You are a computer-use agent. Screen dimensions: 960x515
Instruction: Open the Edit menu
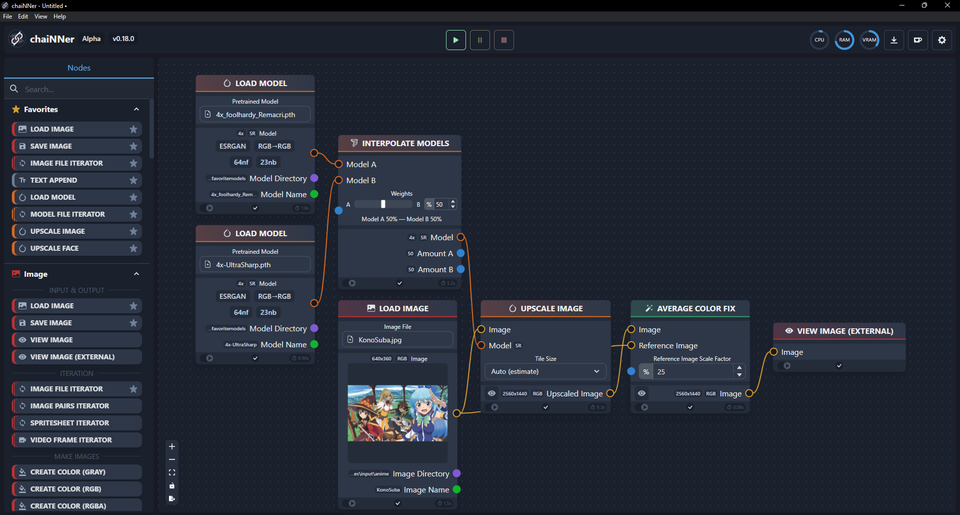click(23, 17)
